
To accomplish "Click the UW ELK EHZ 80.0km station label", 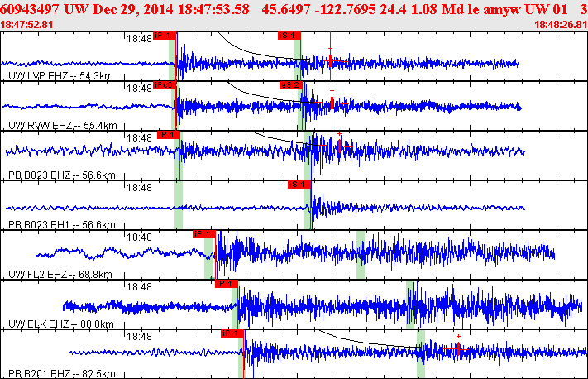I will 60,324.
